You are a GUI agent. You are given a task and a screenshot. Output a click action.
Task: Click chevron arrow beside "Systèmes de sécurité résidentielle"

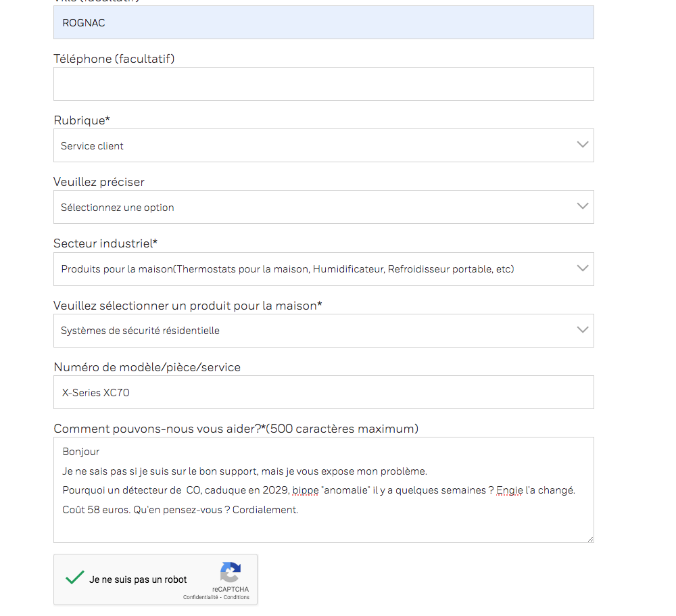point(583,330)
